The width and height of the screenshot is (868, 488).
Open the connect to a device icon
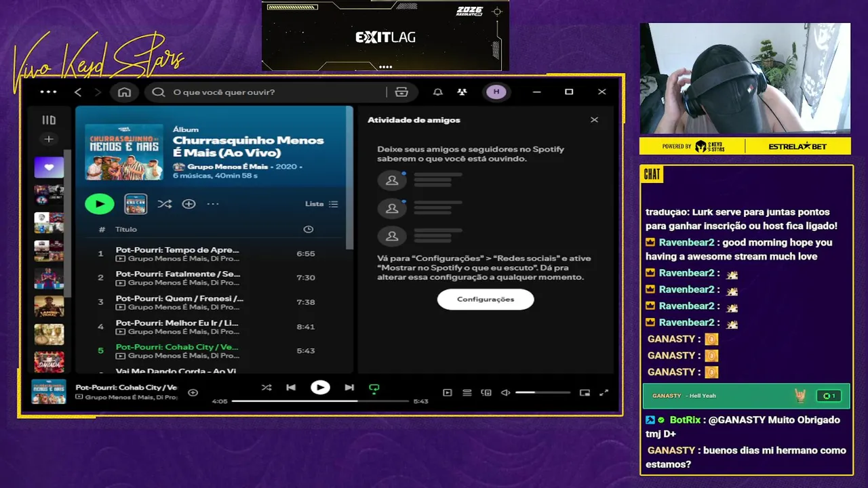coord(486,392)
